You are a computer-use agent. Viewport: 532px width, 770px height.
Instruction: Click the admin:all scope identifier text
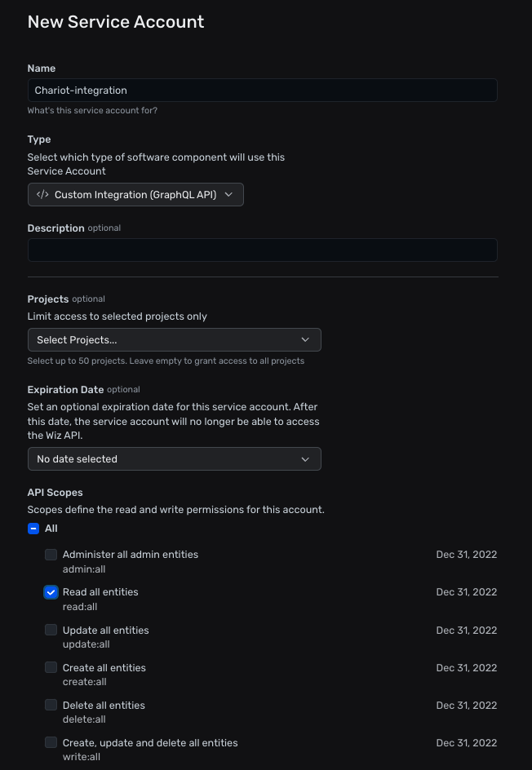pos(84,569)
